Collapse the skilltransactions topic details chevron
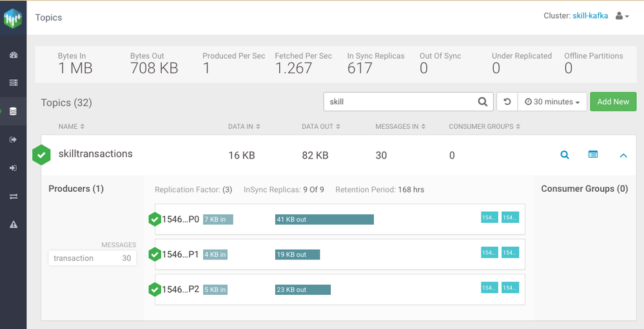 tap(623, 155)
